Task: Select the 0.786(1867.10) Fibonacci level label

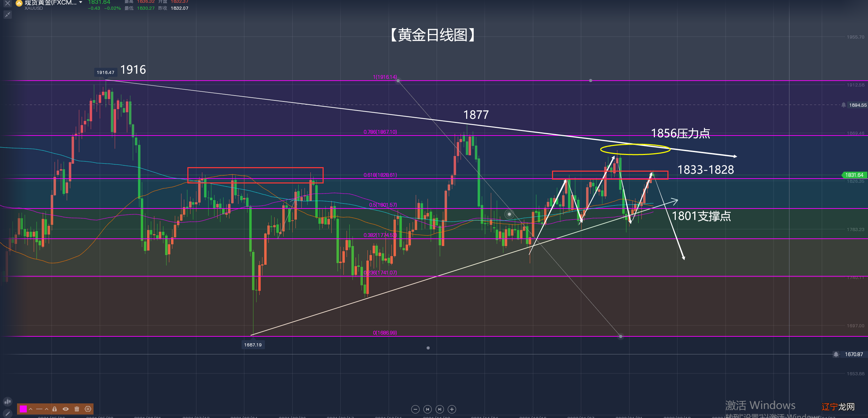Action: coord(380,132)
